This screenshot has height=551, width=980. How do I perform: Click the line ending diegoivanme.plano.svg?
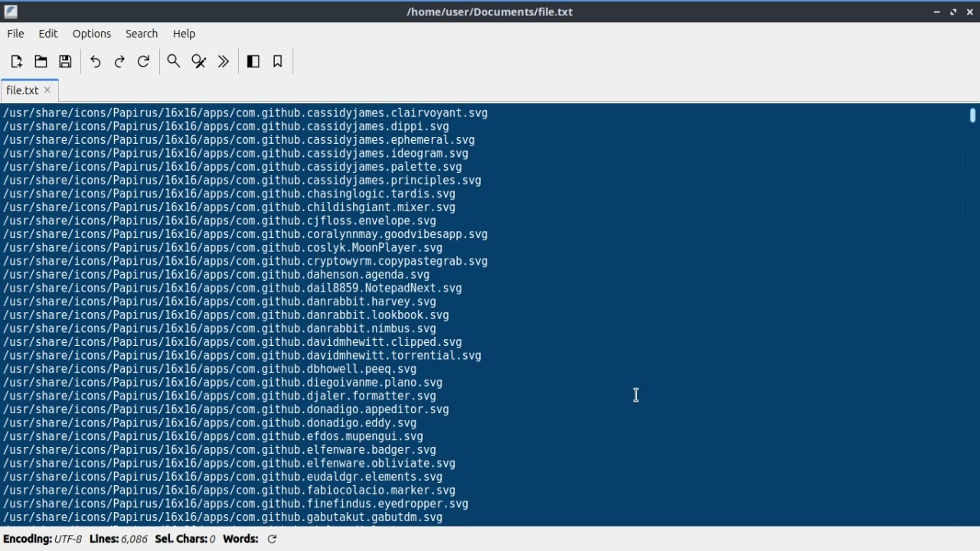point(223,383)
